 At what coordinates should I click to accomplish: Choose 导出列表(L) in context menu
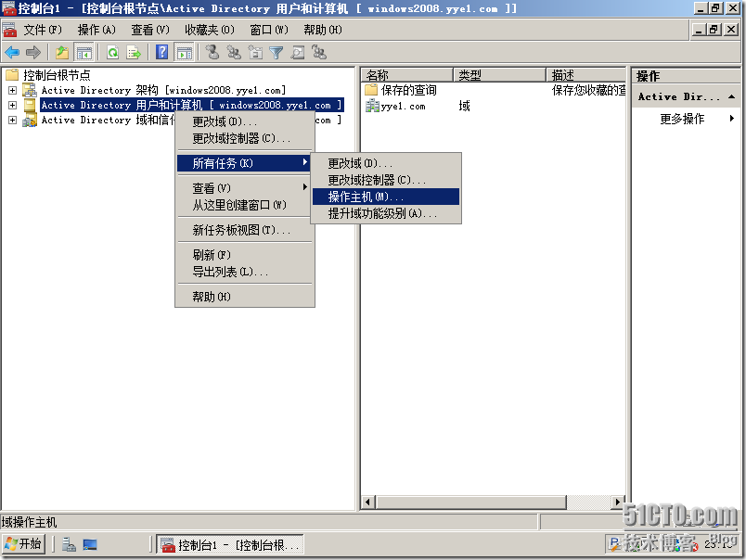click(245, 272)
